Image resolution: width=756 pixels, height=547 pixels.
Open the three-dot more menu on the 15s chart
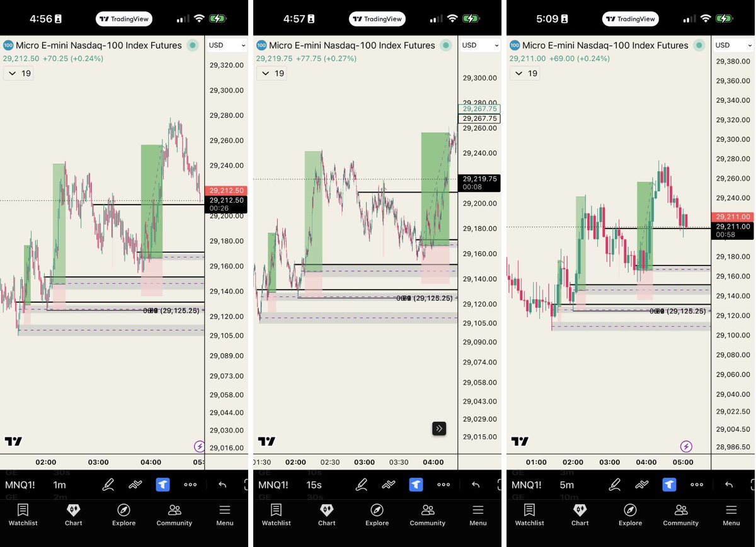click(x=444, y=485)
